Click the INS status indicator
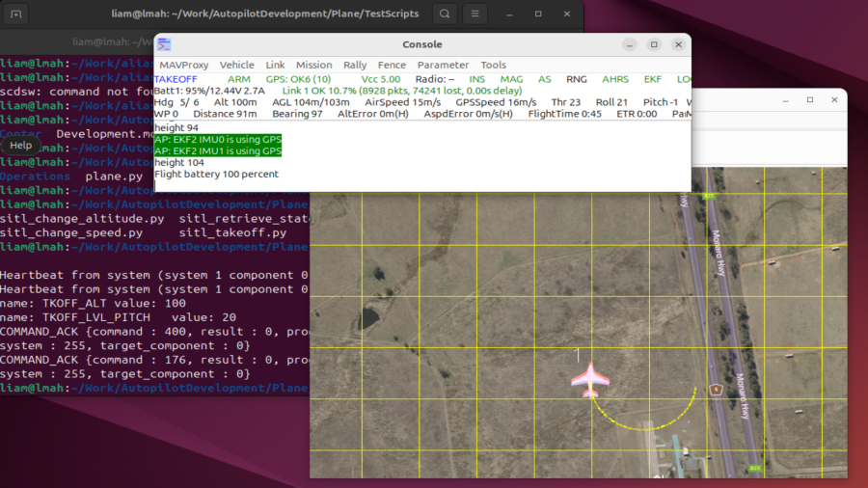This screenshot has height=488, width=868. [x=476, y=79]
